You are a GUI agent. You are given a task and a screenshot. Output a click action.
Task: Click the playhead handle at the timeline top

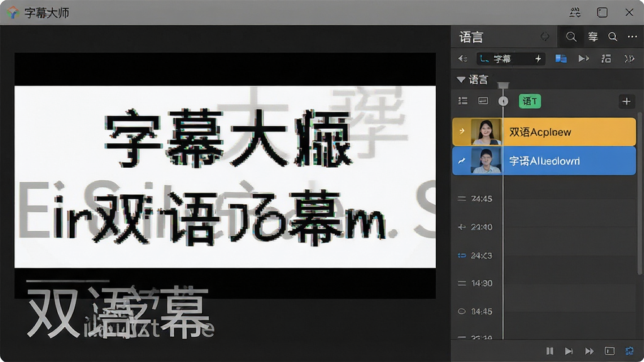[503, 85]
